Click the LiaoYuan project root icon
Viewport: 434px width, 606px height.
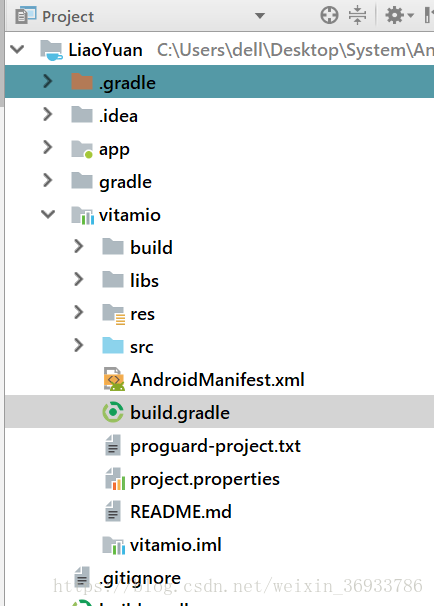(x=51, y=51)
